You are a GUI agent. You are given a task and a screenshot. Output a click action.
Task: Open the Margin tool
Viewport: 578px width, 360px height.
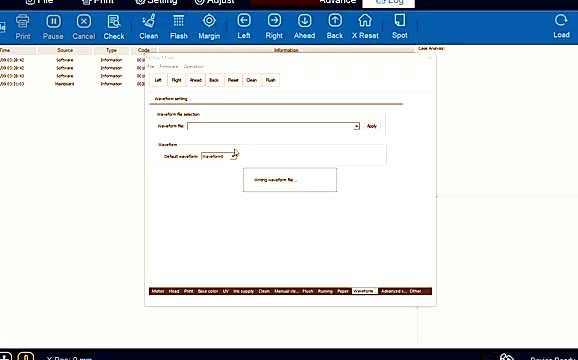209,27
